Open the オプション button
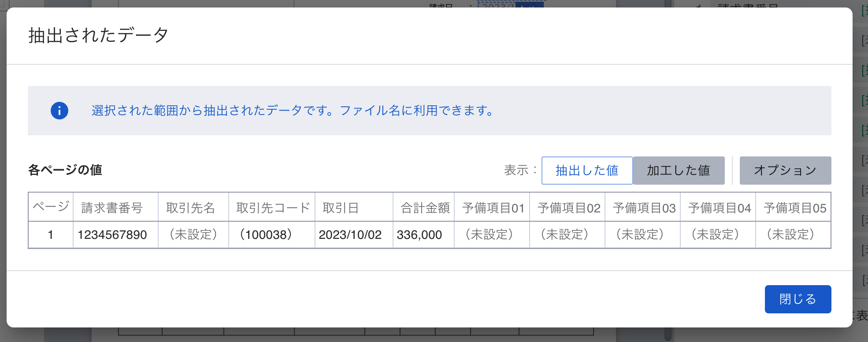 (785, 171)
